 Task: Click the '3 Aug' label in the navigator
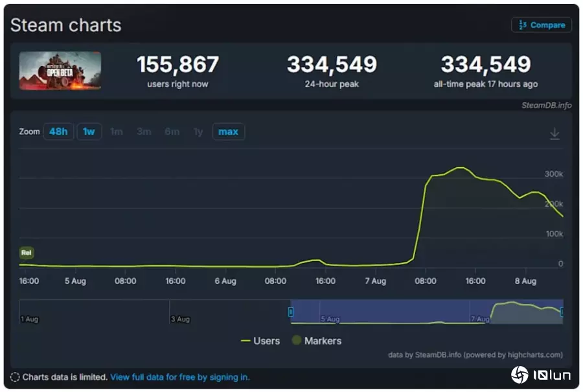[x=180, y=319]
